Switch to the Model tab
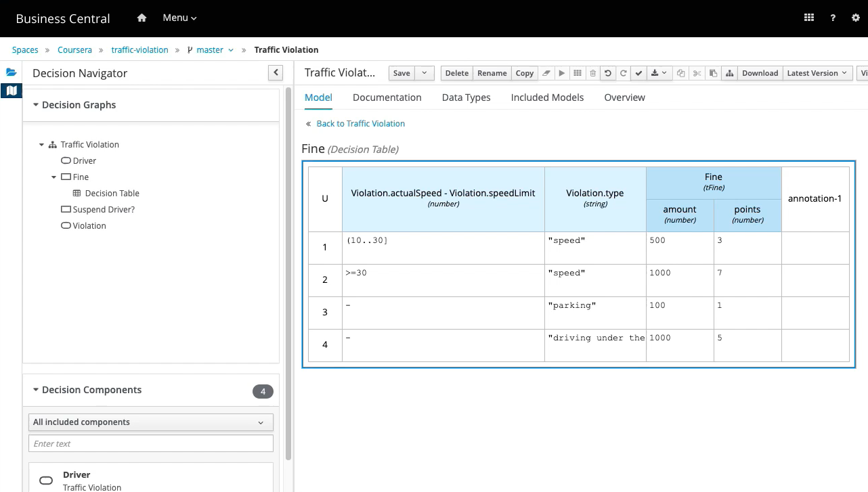868x492 pixels. (318, 97)
